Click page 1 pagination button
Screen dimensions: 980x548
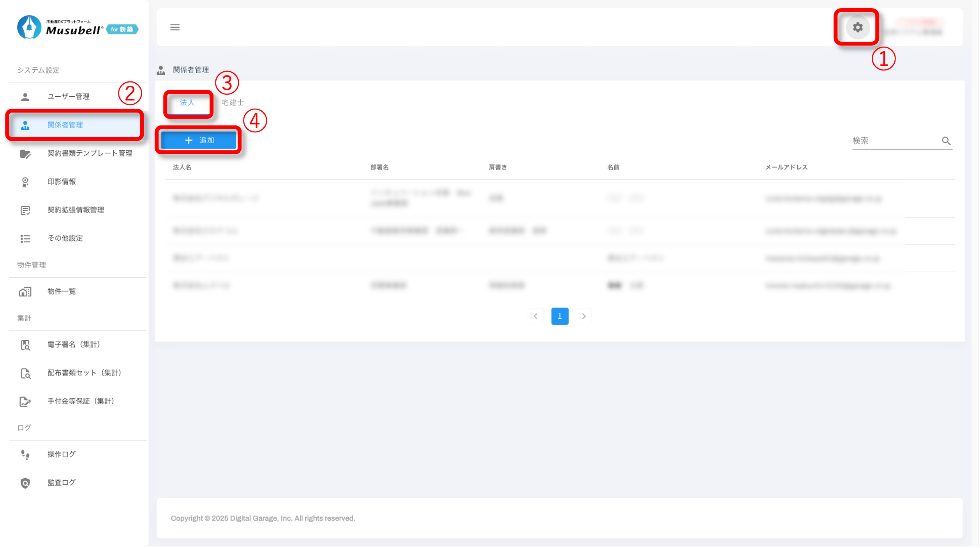pos(560,316)
